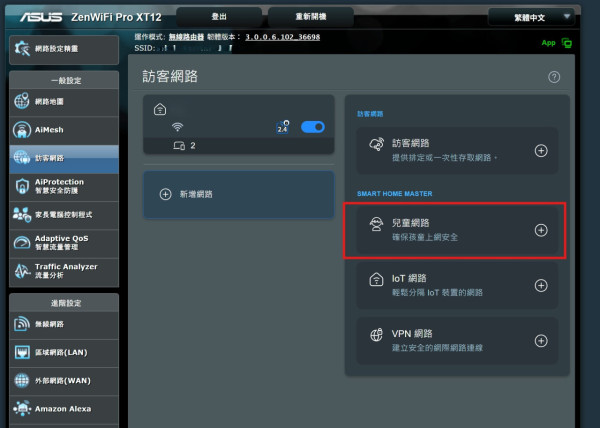600x428 pixels.
Task: Click the kids network child face icon
Action: click(x=376, y=224)
